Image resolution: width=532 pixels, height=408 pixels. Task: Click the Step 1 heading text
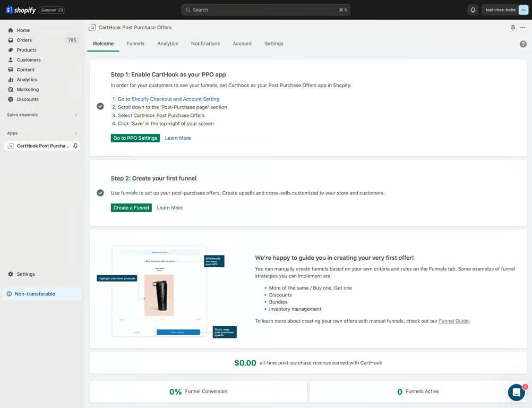tap(168, 74)
